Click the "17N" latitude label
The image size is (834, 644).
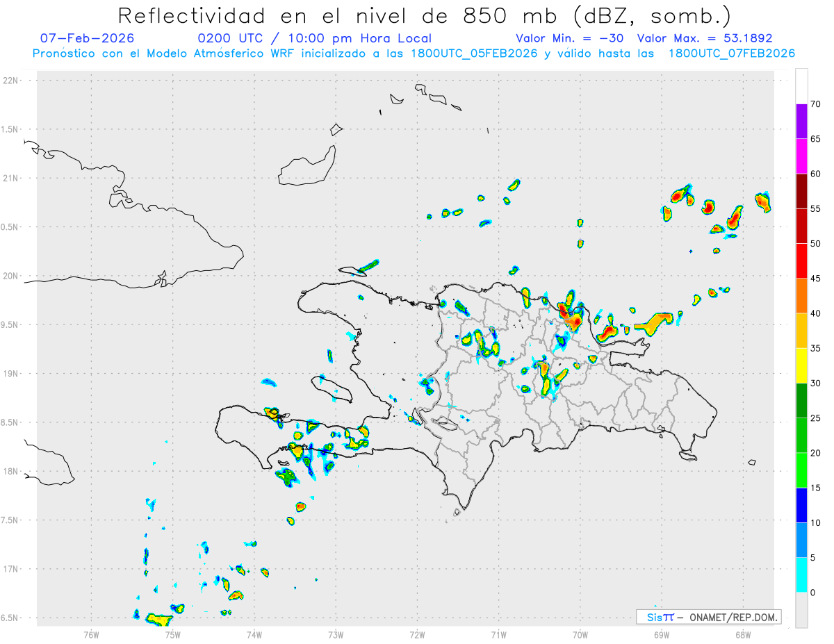12,569
